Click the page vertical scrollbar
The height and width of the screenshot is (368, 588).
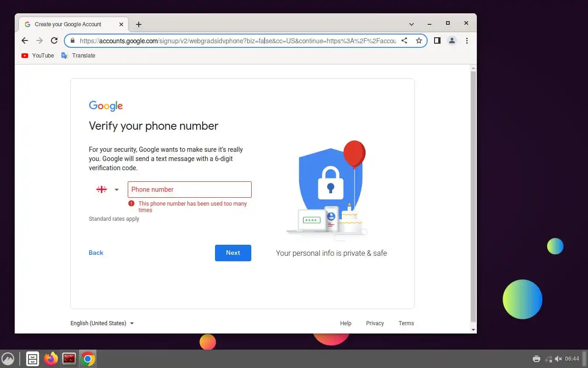click(x=474, y=198)
